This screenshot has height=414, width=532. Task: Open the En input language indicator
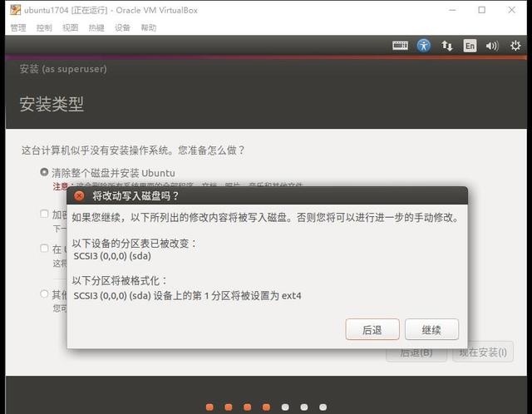point(470,46)
